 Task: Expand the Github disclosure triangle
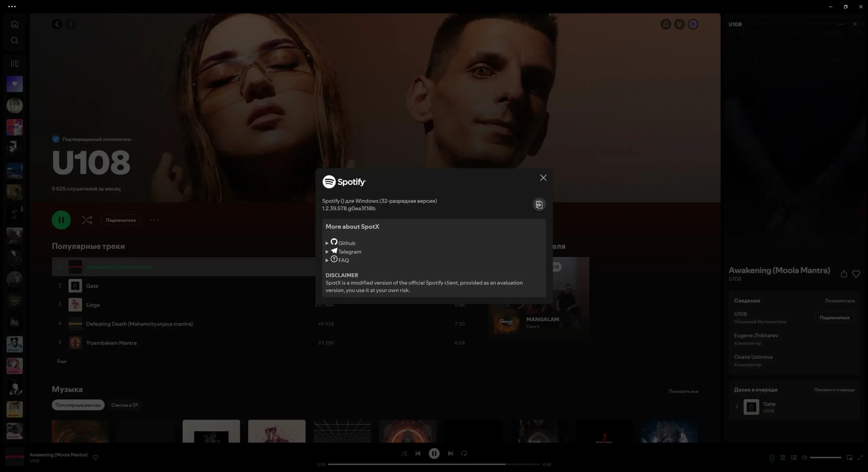(x=327, y=243)
